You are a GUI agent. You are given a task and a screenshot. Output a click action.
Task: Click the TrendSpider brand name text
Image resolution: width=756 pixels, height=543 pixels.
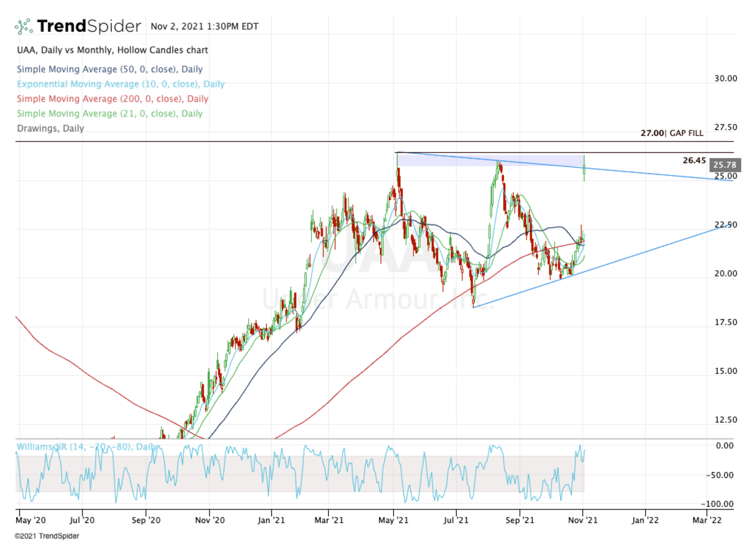[x=89, y=26]
